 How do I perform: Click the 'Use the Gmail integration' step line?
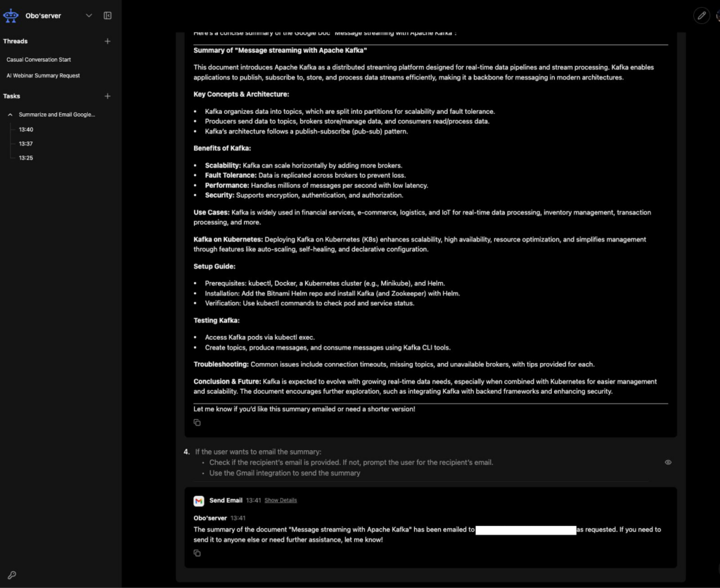click(285, 473)
